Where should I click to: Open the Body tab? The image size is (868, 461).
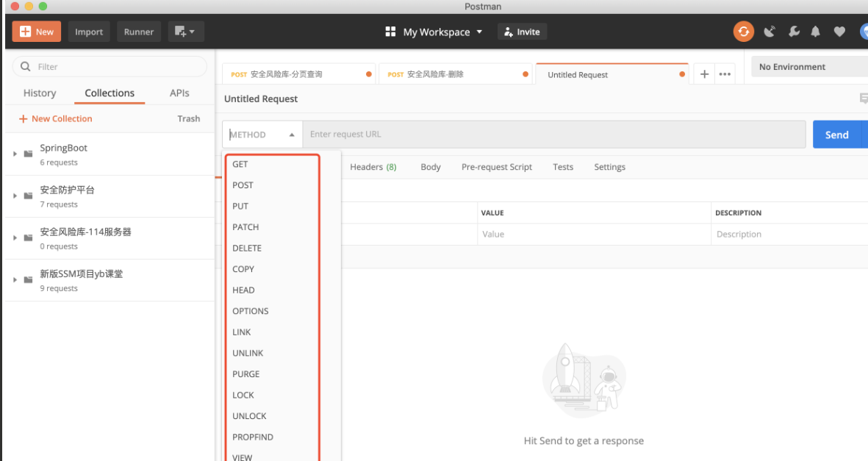[430, 167]
